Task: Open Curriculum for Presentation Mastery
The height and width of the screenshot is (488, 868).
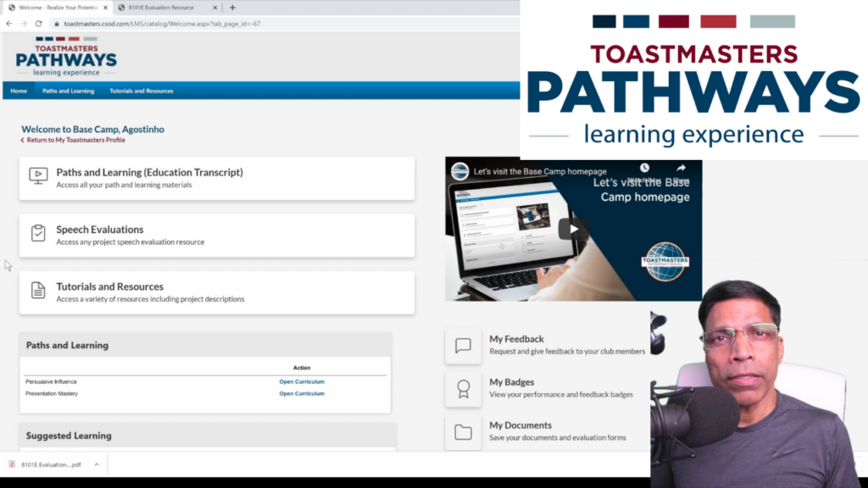Action: click(x=302, y=393)
